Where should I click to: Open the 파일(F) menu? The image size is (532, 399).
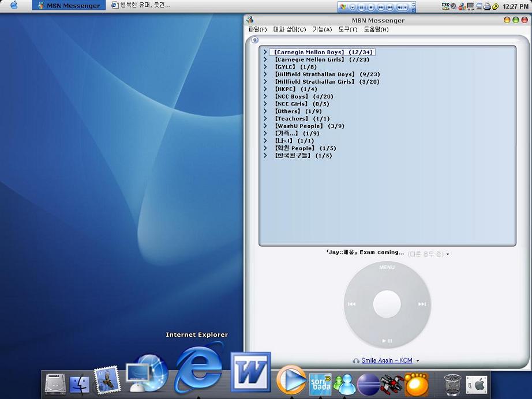(x=257, y=29)
